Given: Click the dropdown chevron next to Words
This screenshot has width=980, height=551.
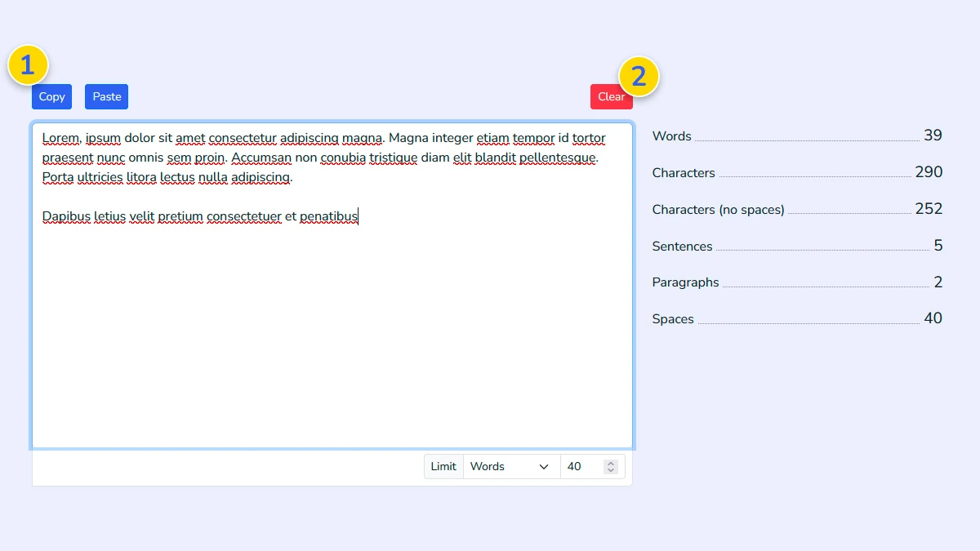Looking at the screenshot, I should (543, 466).
